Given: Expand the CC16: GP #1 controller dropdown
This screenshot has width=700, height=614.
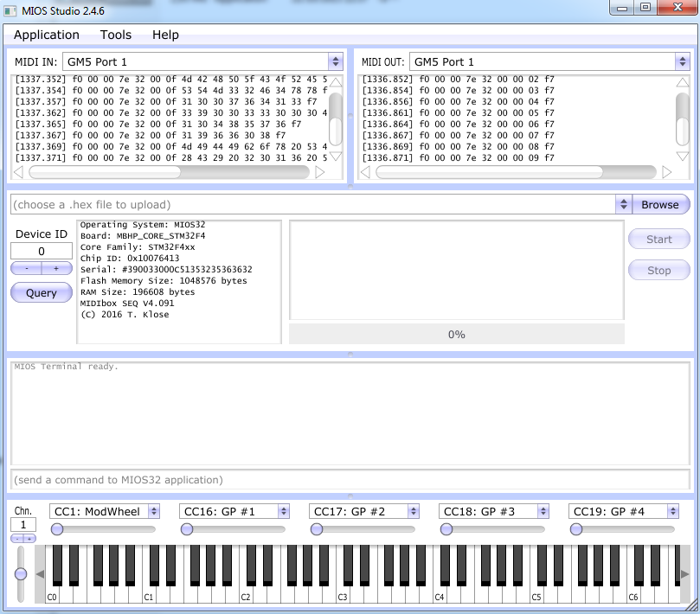Looking at the screenshot, I should pos(284,511).
